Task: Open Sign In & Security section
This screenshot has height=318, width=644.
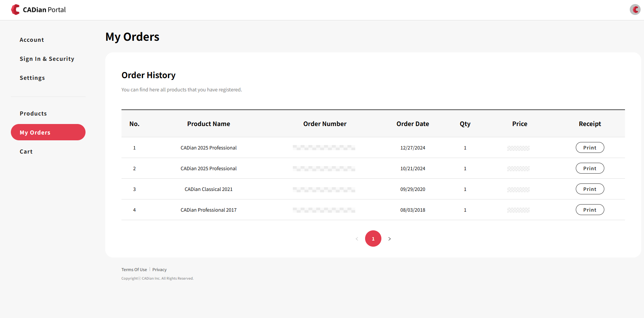Action: point(47,59)
